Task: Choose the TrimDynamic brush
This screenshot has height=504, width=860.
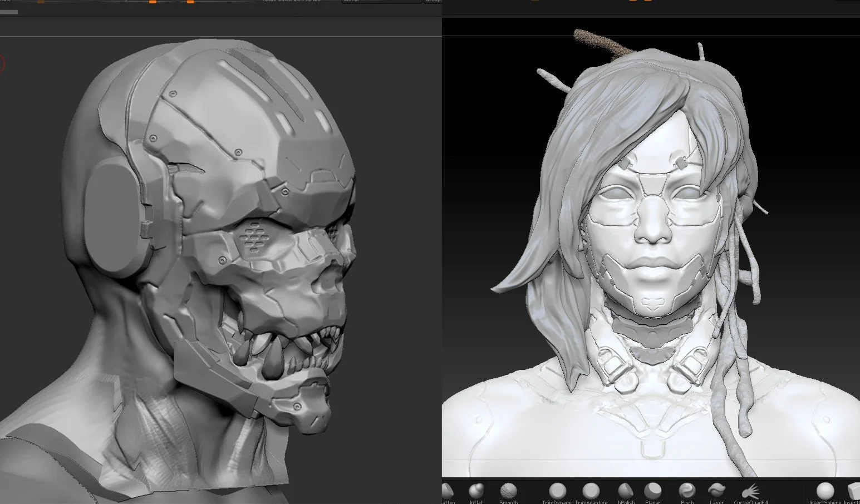Action: (x=557, y=492)
